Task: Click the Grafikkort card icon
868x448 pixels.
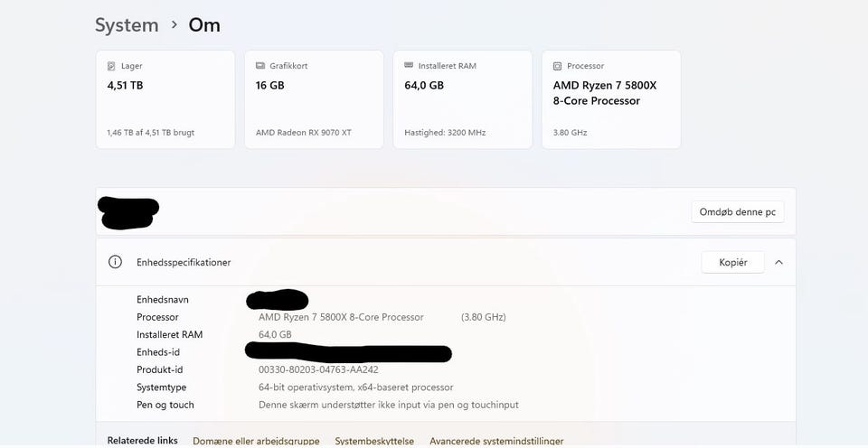Action: click(260, 66)
